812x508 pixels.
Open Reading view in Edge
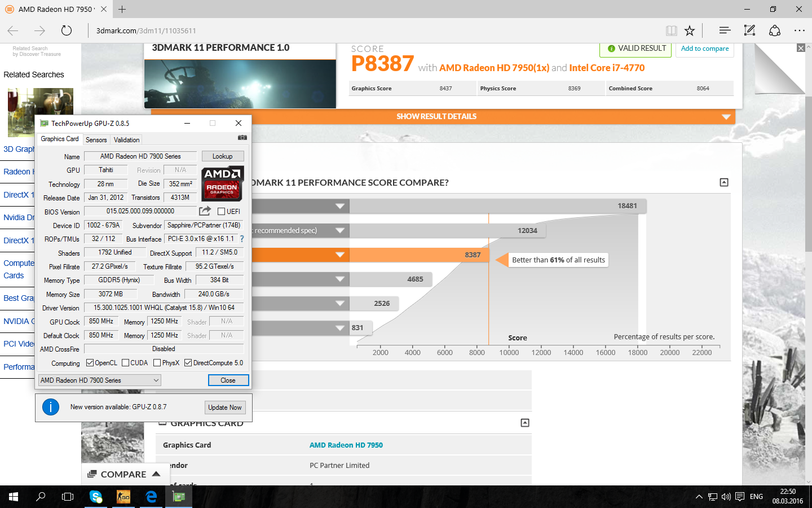click(671, 30)
